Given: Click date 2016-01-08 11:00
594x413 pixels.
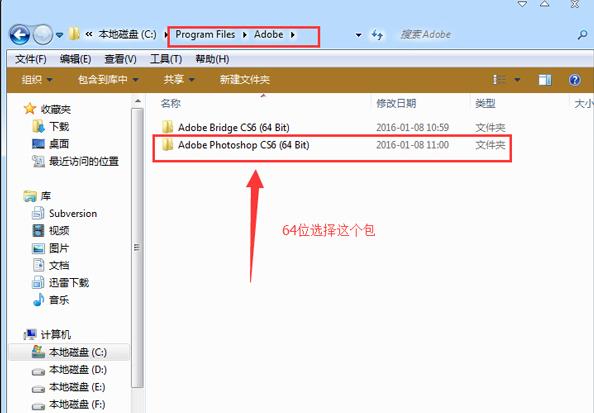Looking at the screenshot, I should pyautogui.click(x=413, y=145).
